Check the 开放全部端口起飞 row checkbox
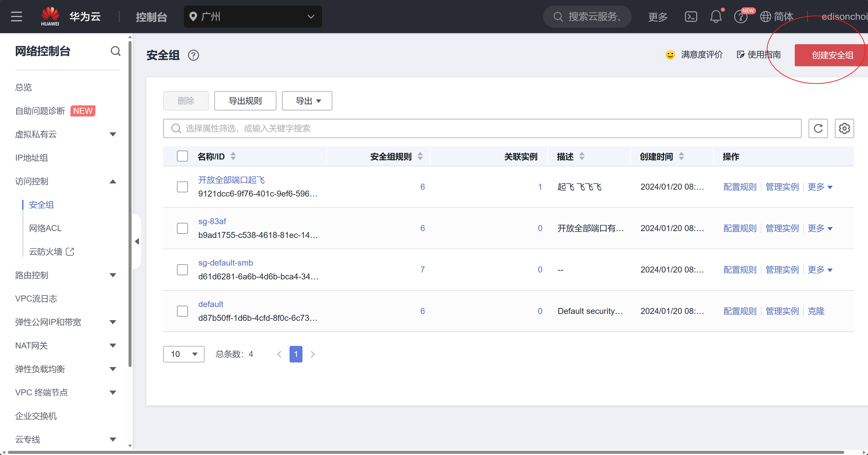This screenshot has height=455, width=868. [x=182, y=187]
